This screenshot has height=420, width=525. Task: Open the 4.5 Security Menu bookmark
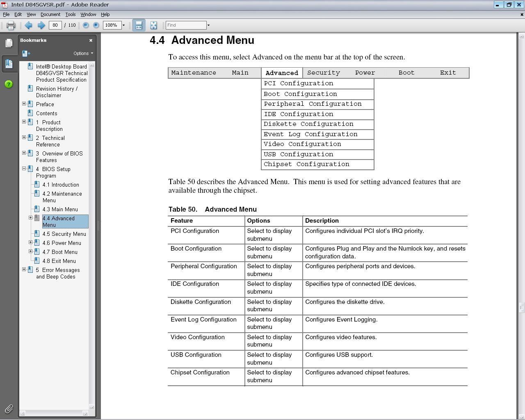pyautogui.click(x=64, y=234)
